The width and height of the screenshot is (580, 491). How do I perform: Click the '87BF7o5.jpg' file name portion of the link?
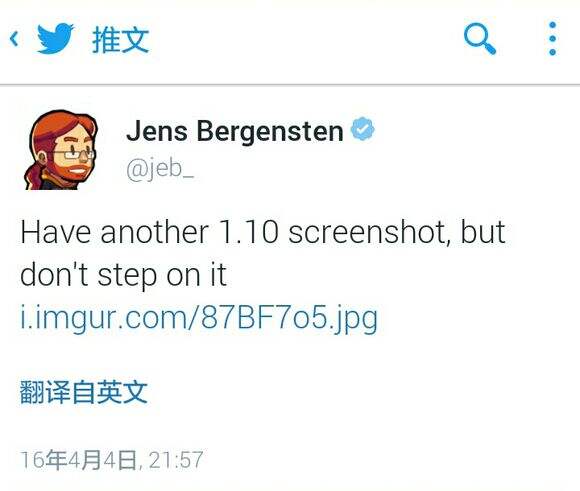coord(289,318)
